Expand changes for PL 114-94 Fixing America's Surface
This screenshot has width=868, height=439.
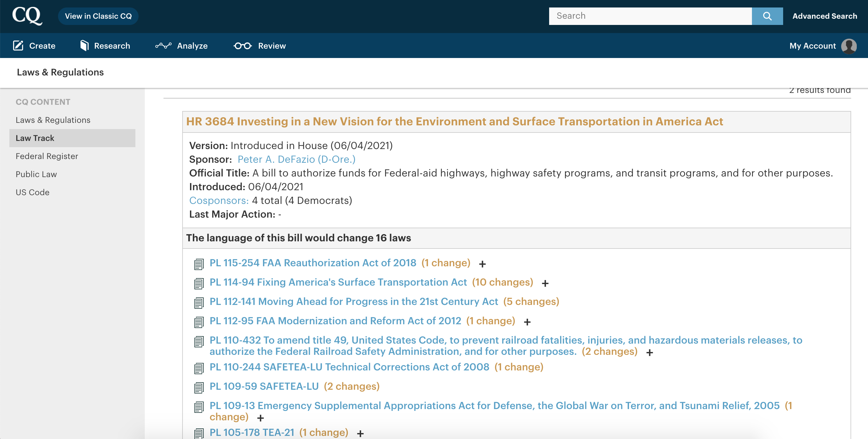tap(545, 283)
